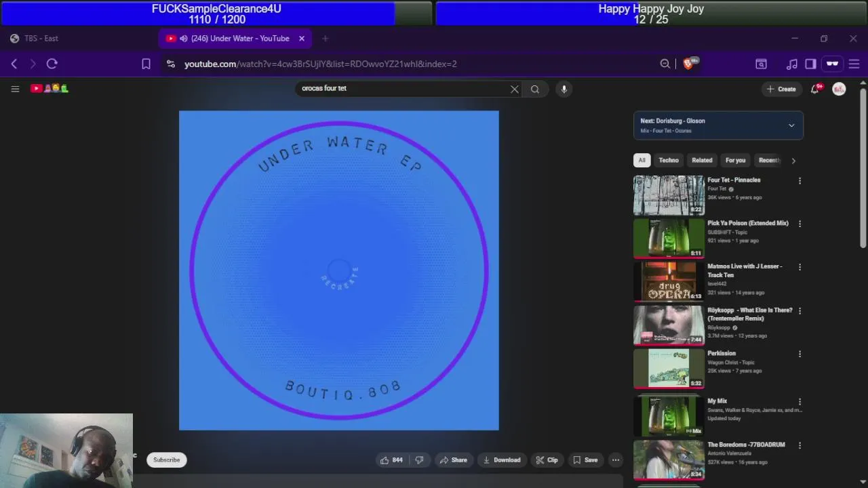Open the Brave Shields icon
Image resolution: width=868 pixels, height=488 pixels.
[x=690, y=63]
